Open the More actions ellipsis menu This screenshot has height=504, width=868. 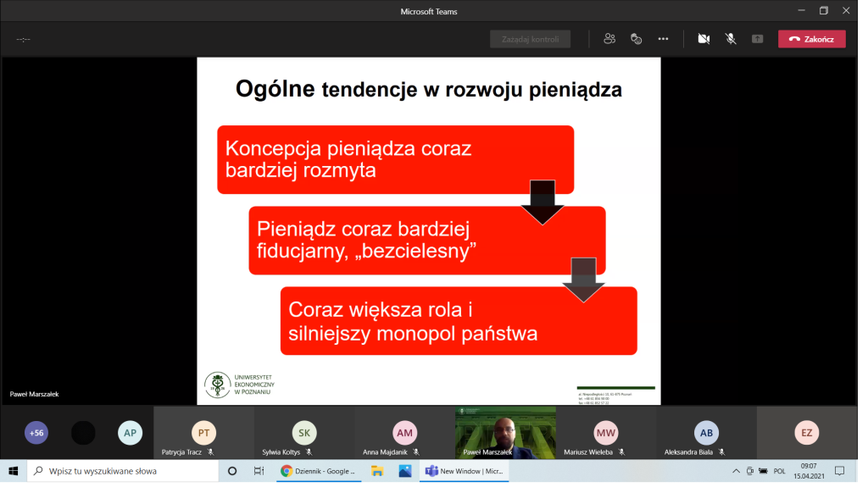click(663, 39)
